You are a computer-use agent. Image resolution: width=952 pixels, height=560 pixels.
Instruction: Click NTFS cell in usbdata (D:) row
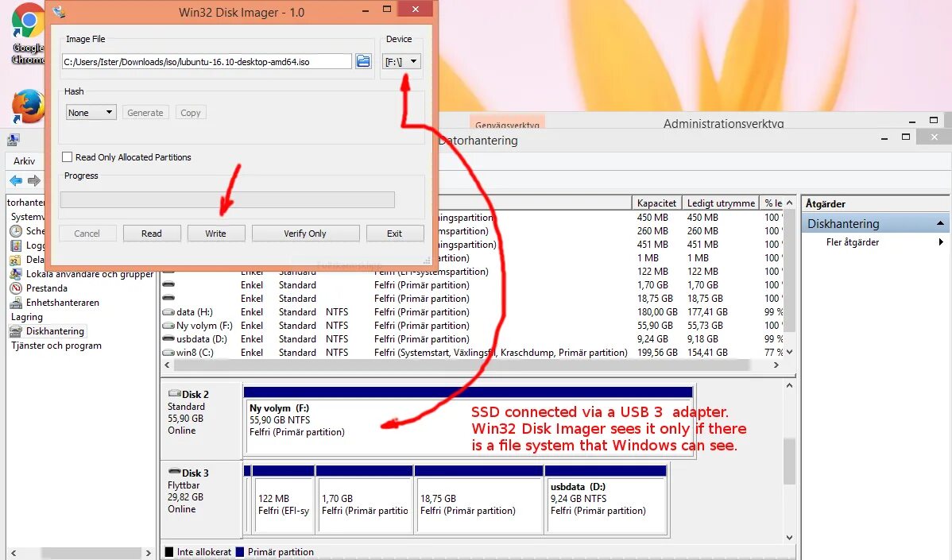click(x=337, y=339)
